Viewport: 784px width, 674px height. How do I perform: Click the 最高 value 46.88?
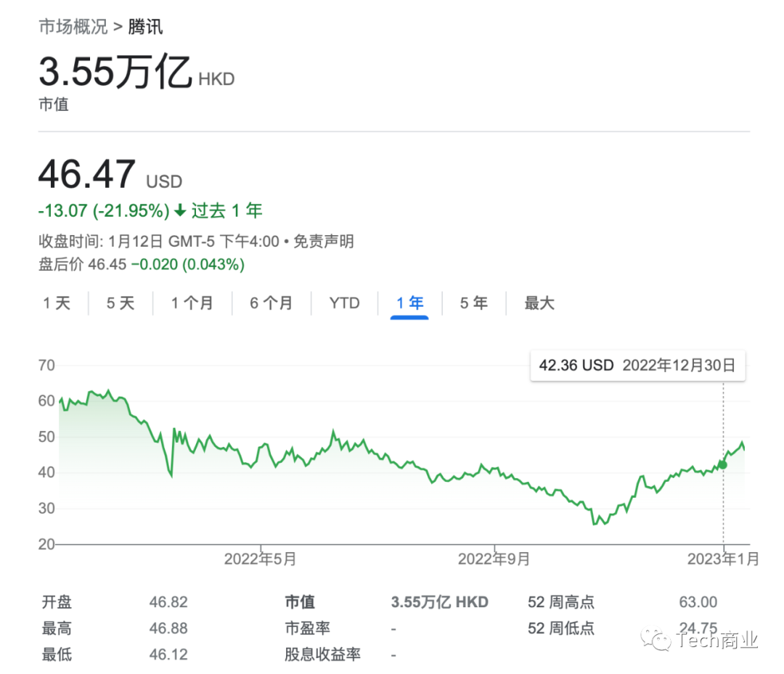[x=168, y=628]
